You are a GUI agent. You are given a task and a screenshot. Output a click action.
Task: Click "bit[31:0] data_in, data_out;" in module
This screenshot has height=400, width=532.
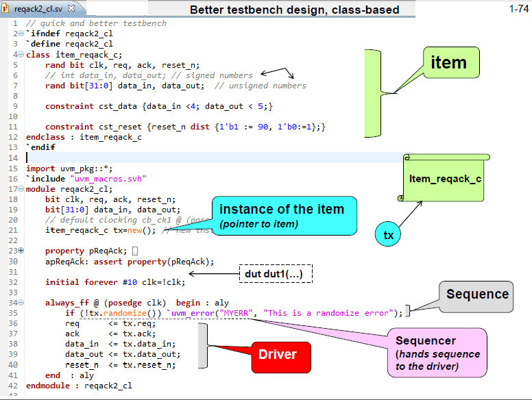[113, 210]
